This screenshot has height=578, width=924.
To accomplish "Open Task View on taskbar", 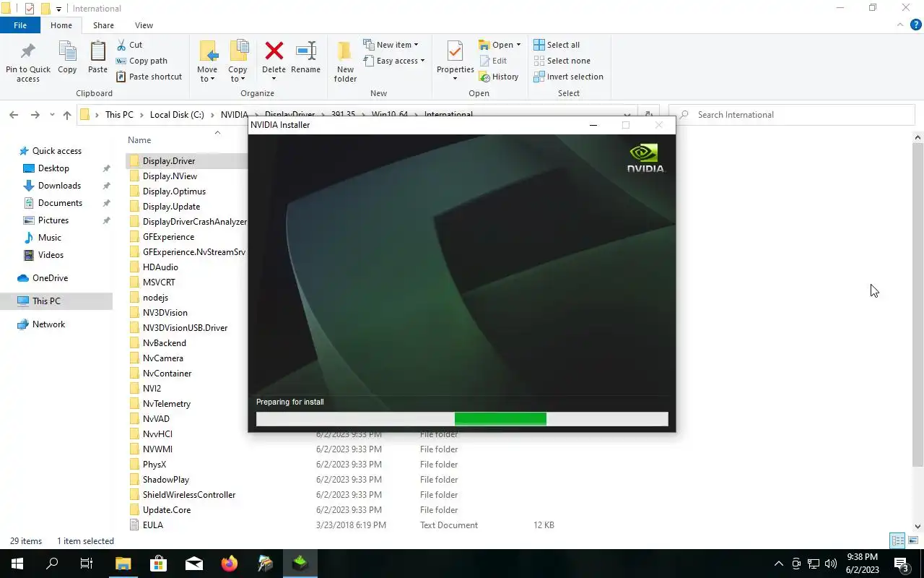I will [87, 564].
